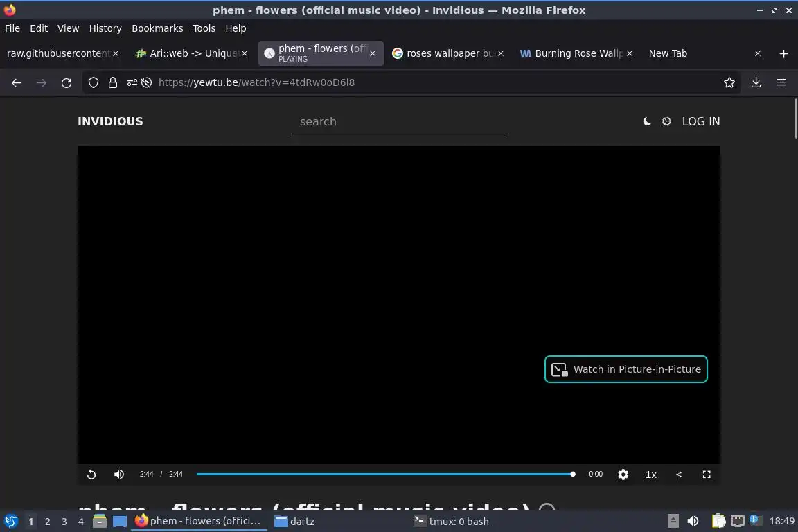Reload the current page
This screenshot has width=798, height=532.
coord(66,82)
